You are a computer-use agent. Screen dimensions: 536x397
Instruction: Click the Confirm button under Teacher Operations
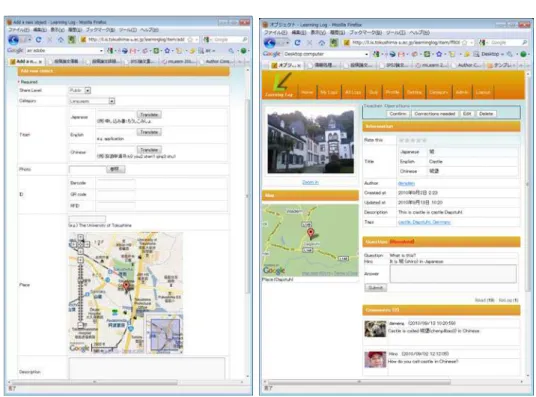click(x=398, y=114)
